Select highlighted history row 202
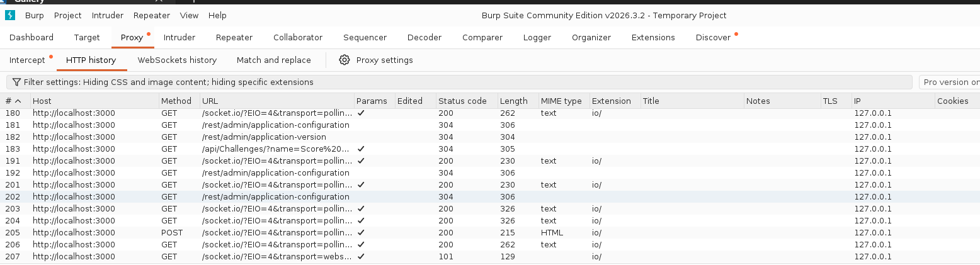 tap(490, 197)
